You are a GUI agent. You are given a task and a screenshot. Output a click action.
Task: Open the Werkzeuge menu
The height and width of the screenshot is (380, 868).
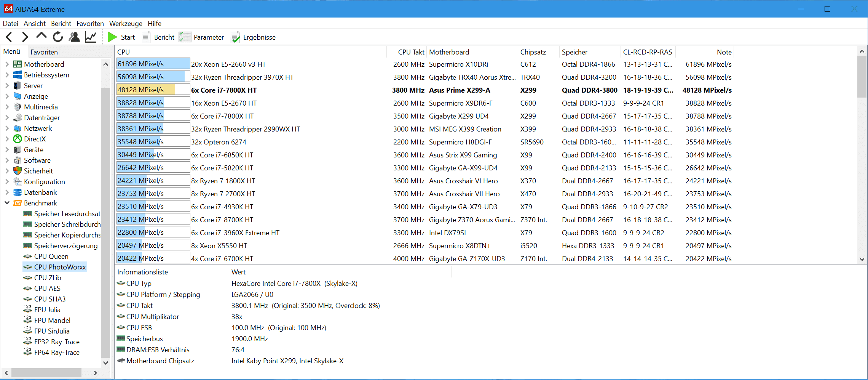[126, 23]
